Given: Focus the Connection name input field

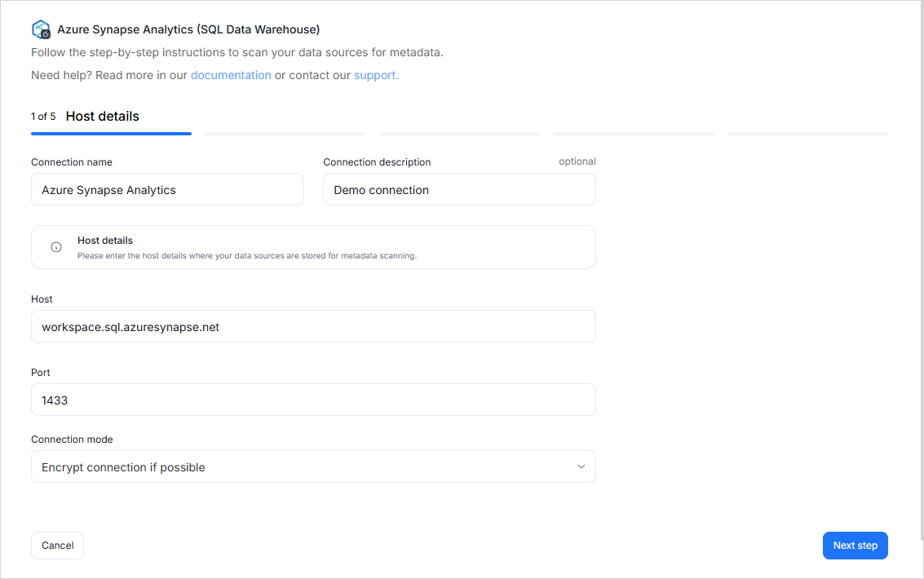Looking at the screenshot, I should pos(167,189).
